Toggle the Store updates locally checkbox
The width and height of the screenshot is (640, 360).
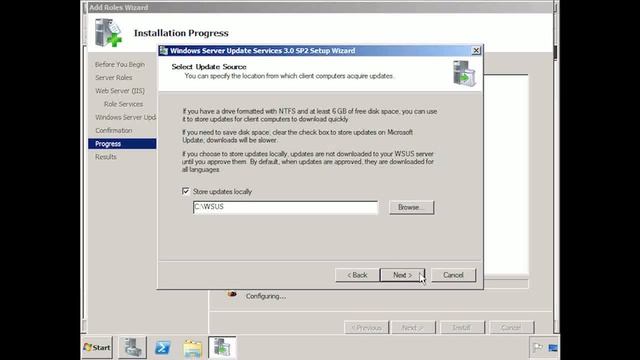[186, 191]
